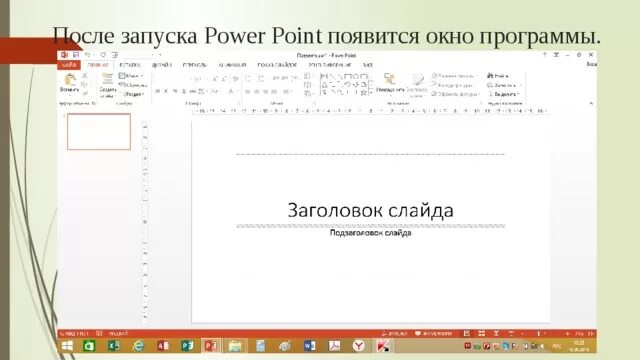Toggle Strikethrough formatting
The height and width of the screenshot is (360, 640).
coord(193,91)
